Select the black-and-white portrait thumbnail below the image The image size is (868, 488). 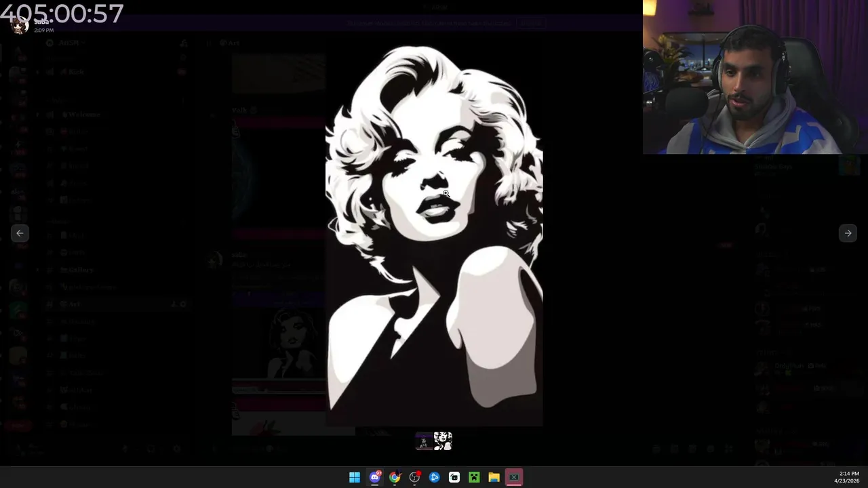tap(443, 441)
